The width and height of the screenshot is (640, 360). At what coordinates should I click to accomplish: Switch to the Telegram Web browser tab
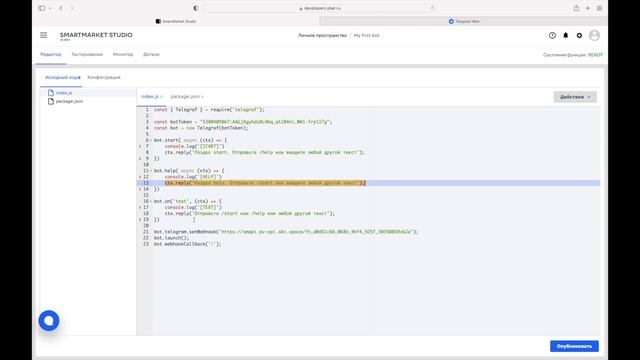pos(464,21)
